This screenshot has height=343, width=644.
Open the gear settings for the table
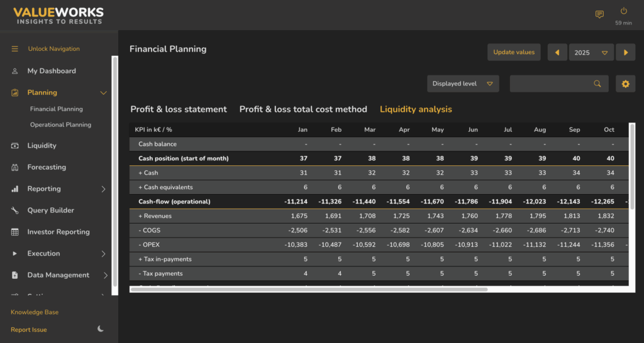[625, 84]
